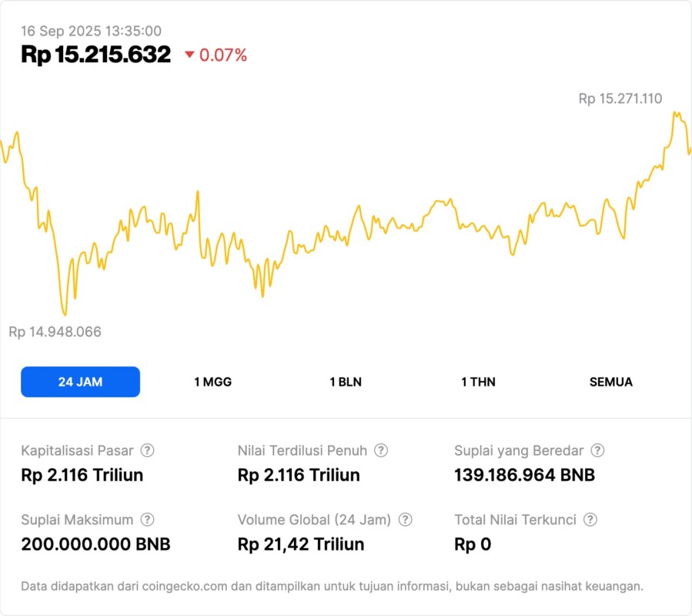Click question mark next to Suplai Maksimum
This screenshot has height=616, width=692.
coord(148,520)
